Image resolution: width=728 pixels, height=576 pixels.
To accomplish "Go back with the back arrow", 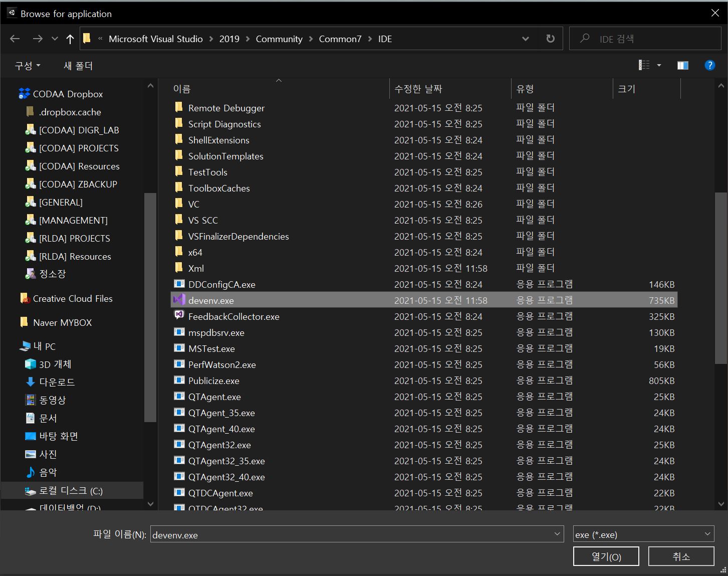I will pyautogui.click(x=15, y=39).
